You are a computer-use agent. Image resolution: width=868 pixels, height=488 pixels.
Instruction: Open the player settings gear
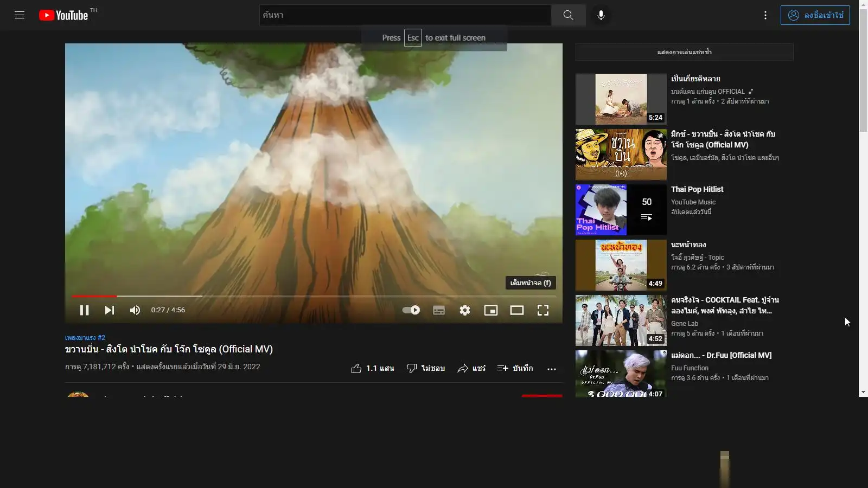(x=465, y=310)
